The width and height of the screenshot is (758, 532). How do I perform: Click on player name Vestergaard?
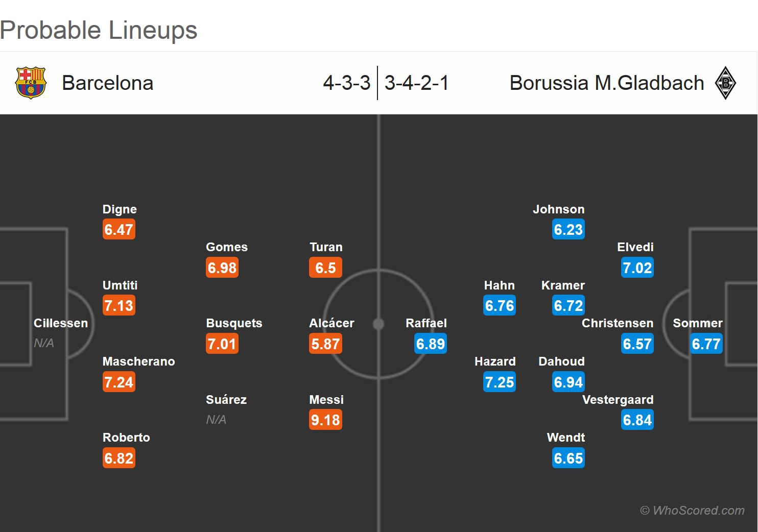pyautogui.click(x=618, y=400)
